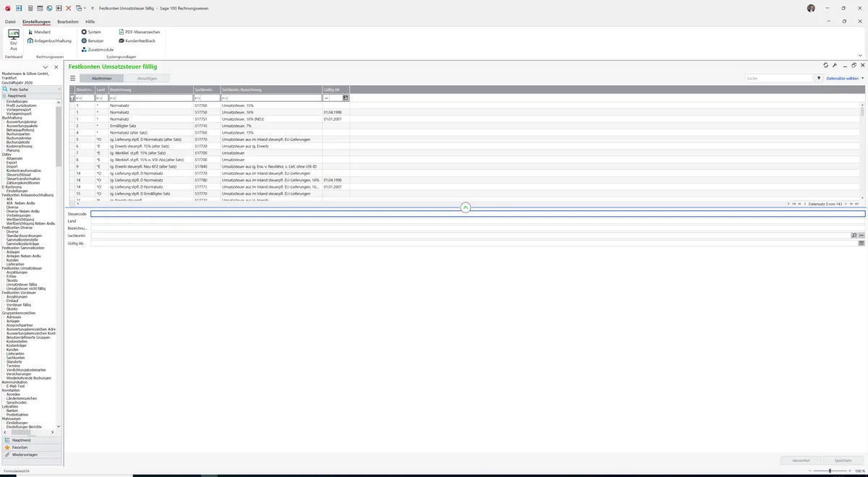Click the zoom slider in the status bar

point(829,470)
